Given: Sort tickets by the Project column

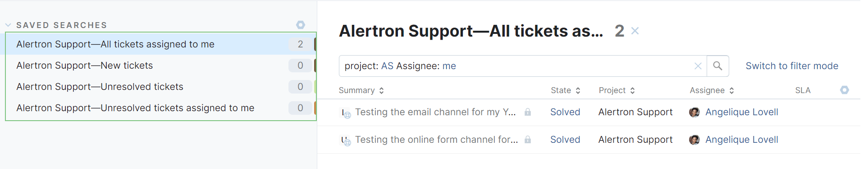Looking at the screenshot, I should click(617, 90).
